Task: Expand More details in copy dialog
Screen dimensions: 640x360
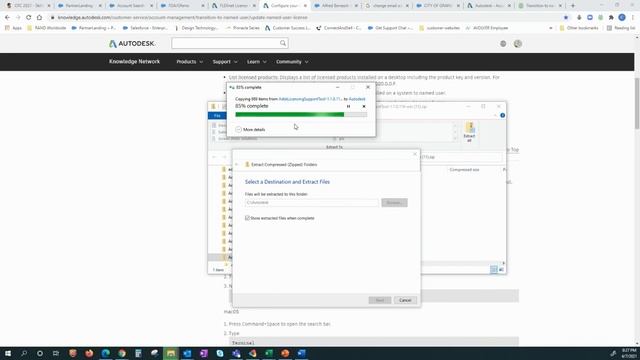Action: point(250,129)
